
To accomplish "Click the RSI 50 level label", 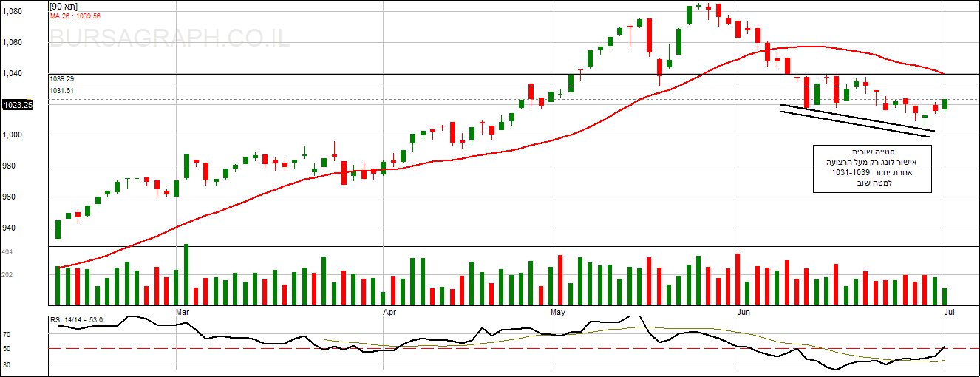I will point(7,348).
